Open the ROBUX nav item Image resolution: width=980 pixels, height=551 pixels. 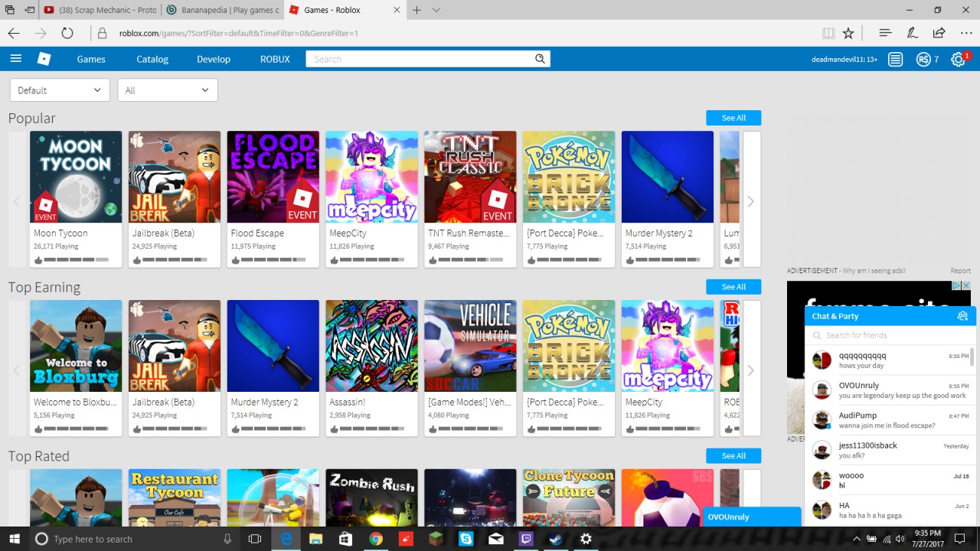pos(275,59)
